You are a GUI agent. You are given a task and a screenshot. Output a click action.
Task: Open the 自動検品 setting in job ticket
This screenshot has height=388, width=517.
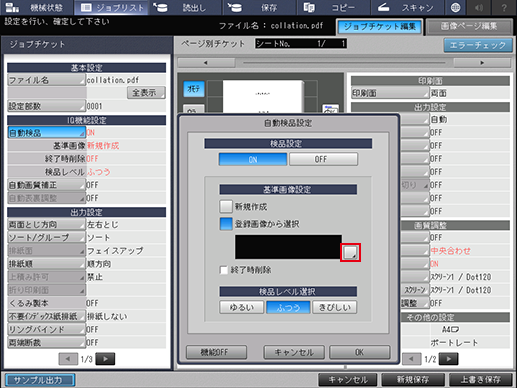(x=46, y=133)
